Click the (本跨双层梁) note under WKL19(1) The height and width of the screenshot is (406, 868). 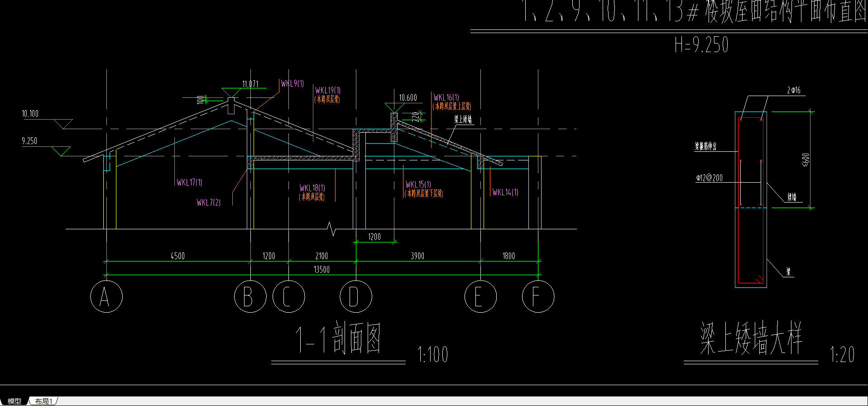click(x=327, y=99)
